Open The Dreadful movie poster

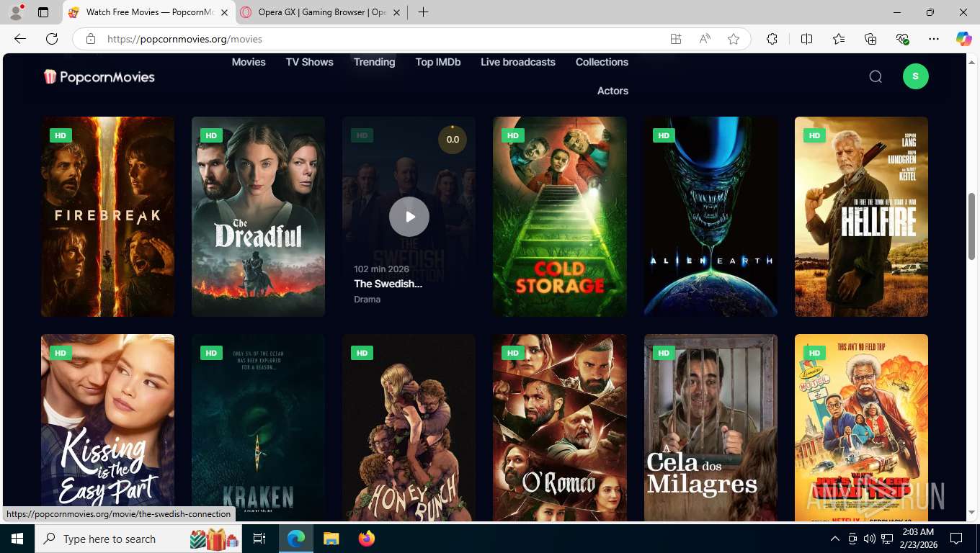point(258,217)
